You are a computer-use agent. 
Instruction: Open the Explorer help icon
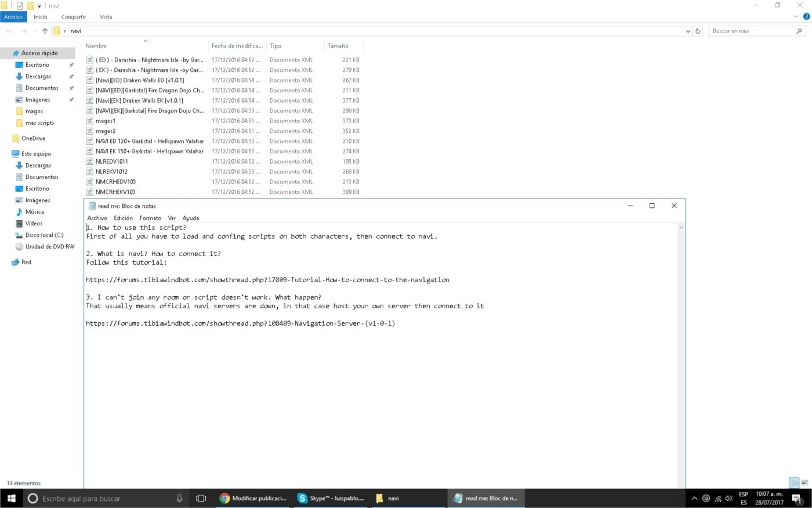[806, 16]
